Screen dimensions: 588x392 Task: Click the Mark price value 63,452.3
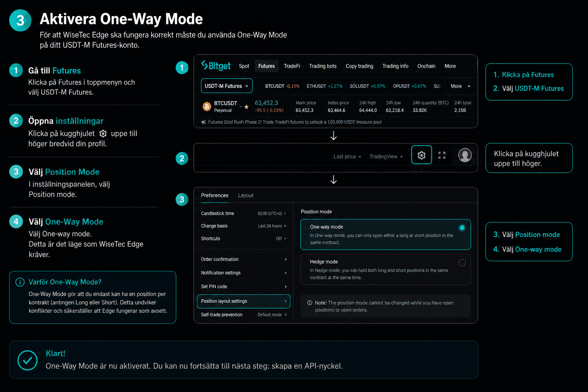tap(304, 110)
